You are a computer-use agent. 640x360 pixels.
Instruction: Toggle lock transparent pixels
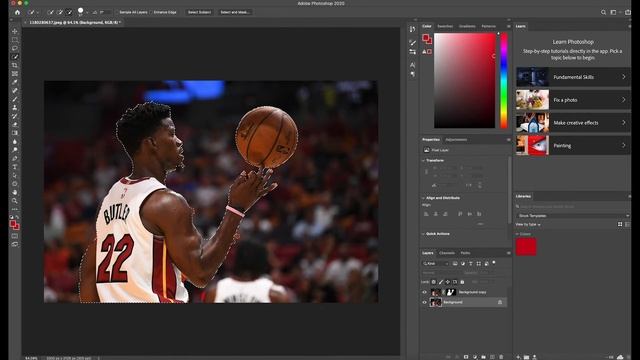click(433, 282)
